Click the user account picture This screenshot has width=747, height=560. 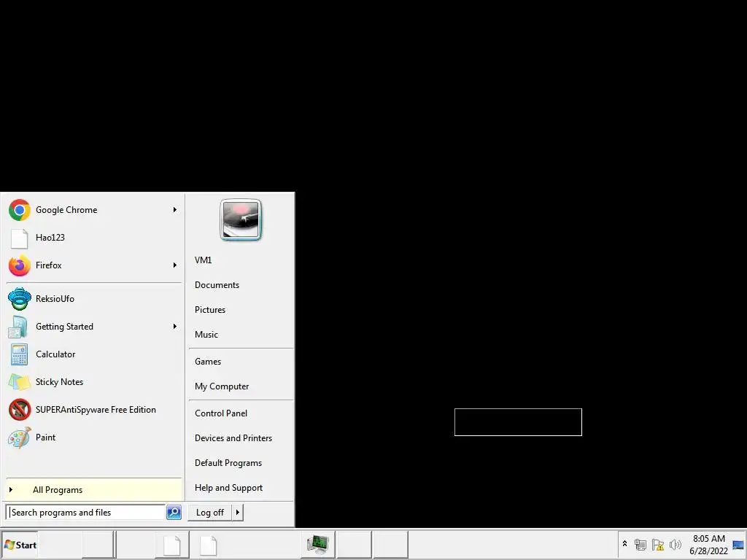(241, 219)
